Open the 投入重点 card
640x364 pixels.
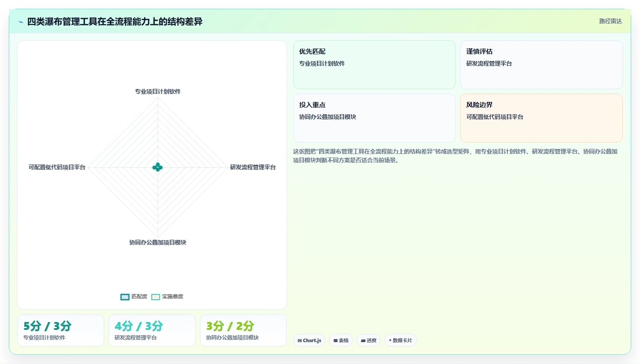click(x=374, y=118)
